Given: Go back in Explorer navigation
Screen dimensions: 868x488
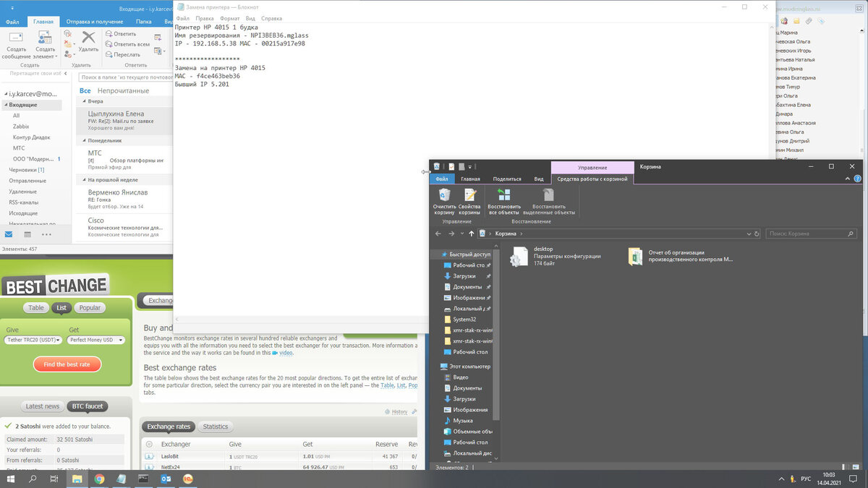Looking at the screenshot, I should (x=438, y=234).
